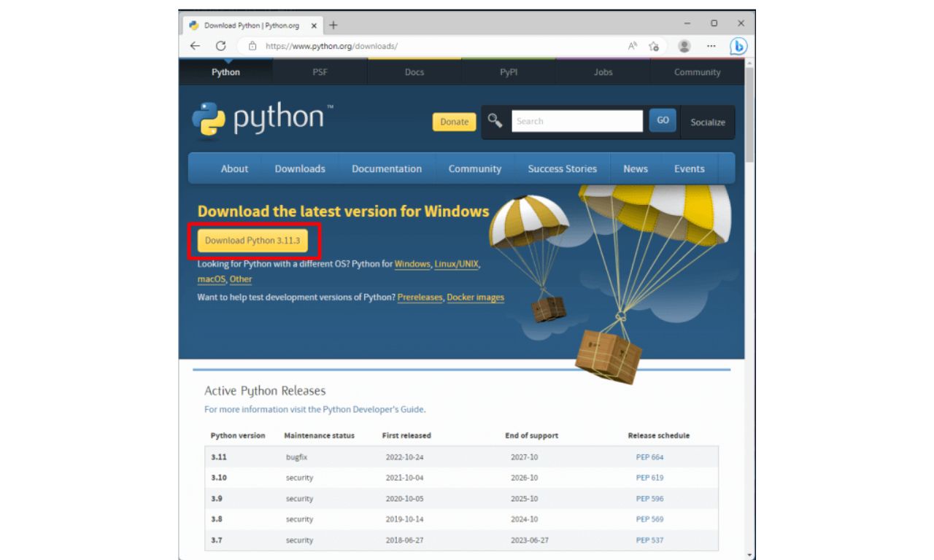The height and width of the screenshot is (560, 934).
Task: Click the 3.11 version cell
Action: coord(219,457)
